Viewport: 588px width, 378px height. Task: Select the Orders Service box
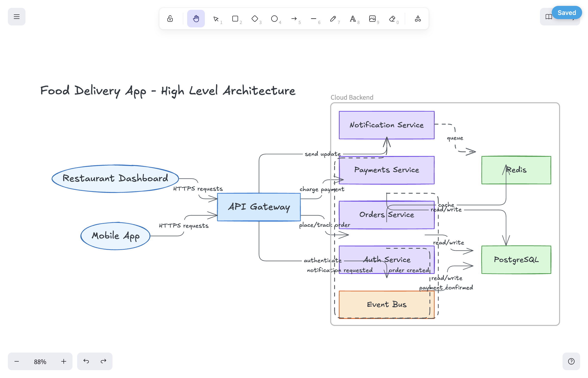387,215
